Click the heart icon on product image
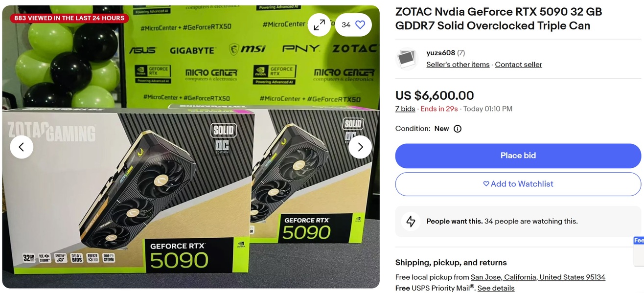 coord(360,24)
